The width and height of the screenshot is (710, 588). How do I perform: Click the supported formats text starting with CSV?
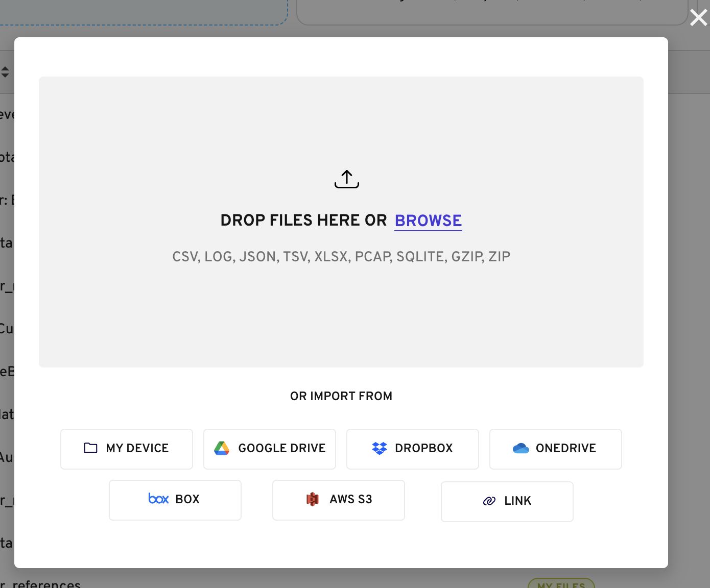[x=341, y=256]
